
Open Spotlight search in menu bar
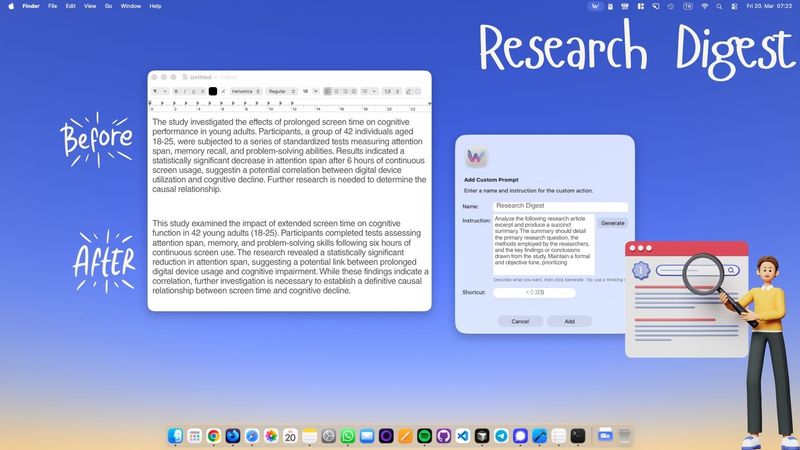tap(719, 6)
